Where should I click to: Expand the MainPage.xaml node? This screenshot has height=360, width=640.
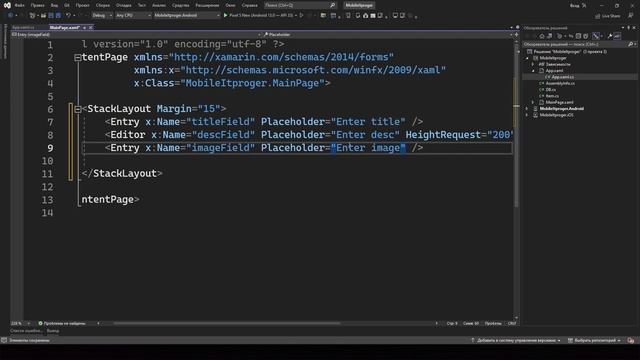533,102
